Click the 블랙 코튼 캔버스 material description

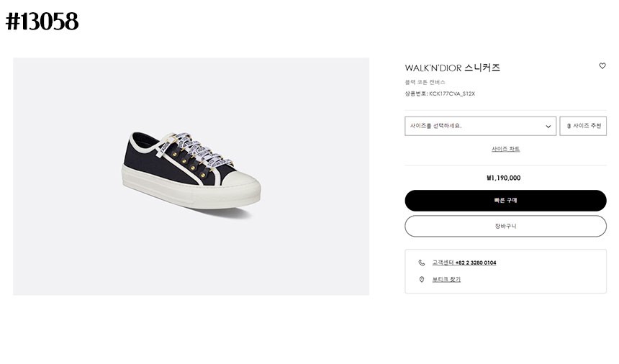click(425, 82)
